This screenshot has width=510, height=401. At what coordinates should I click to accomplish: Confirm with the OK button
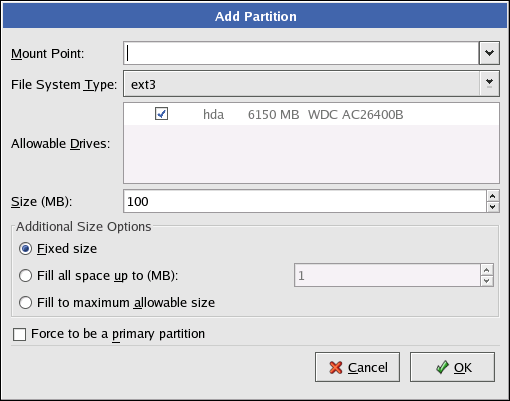452,367
